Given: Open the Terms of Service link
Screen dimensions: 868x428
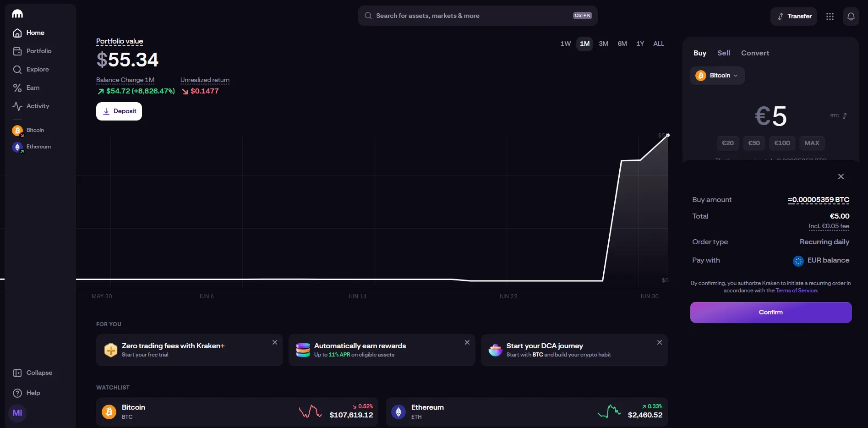Looking at the screenshot, I should tap(796, 291).
